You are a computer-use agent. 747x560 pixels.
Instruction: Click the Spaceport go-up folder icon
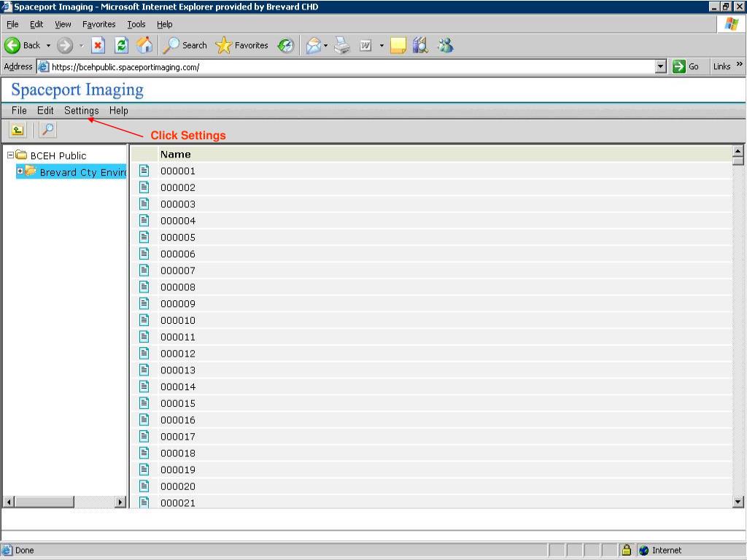click(18, 130)
